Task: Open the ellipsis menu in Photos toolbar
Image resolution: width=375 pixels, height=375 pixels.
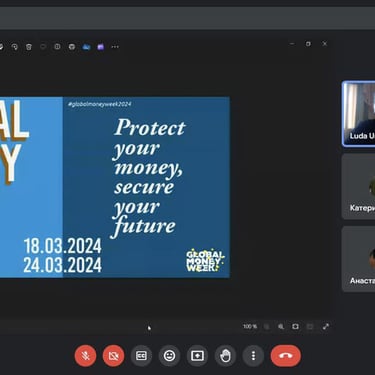Action: (x=115, y=47)
